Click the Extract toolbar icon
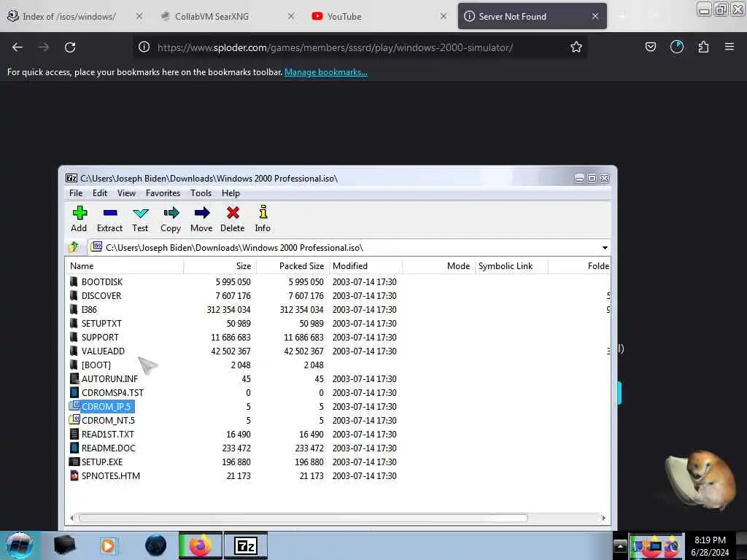 [x=109, y=219]
